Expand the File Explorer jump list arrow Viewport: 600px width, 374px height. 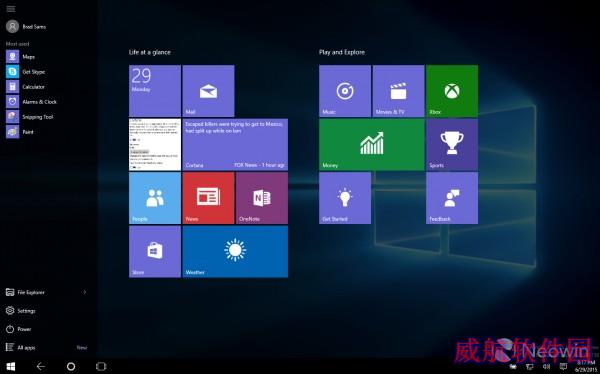click(85, 292)
